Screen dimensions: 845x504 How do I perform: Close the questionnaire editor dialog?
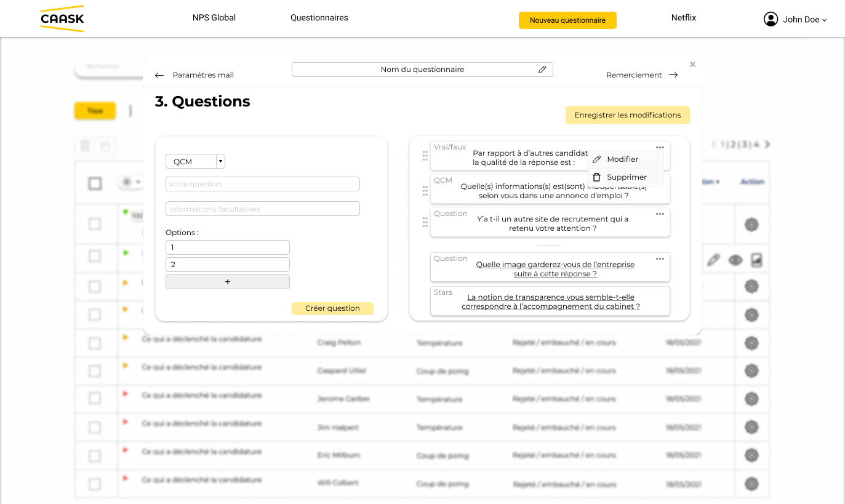692,64
